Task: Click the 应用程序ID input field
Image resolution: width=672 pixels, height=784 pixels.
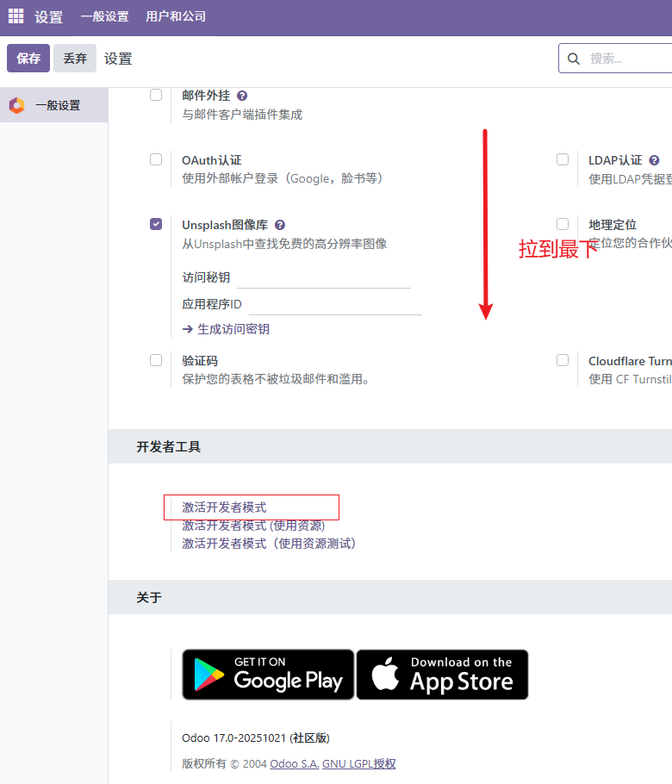Action: pos(334,304)
